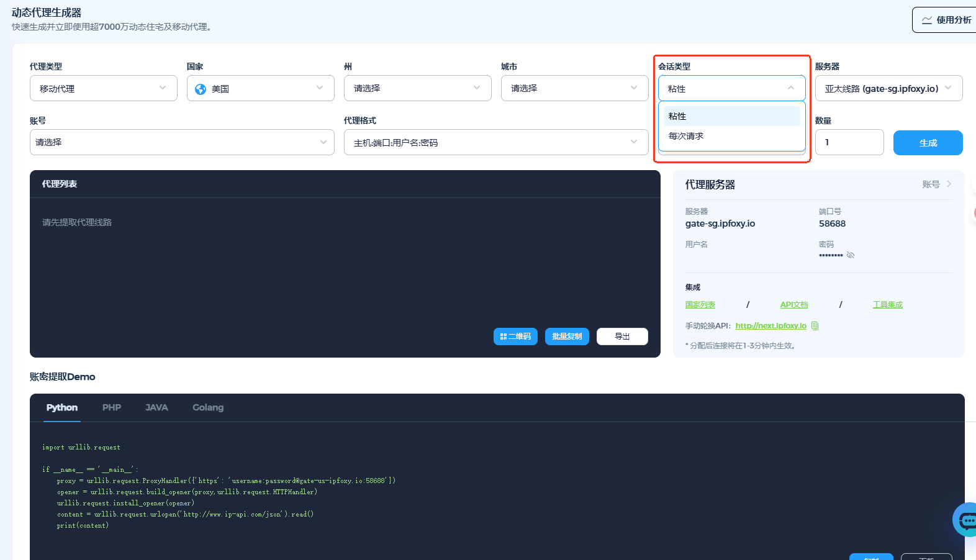Toggle password visibility eye icon

851,255
